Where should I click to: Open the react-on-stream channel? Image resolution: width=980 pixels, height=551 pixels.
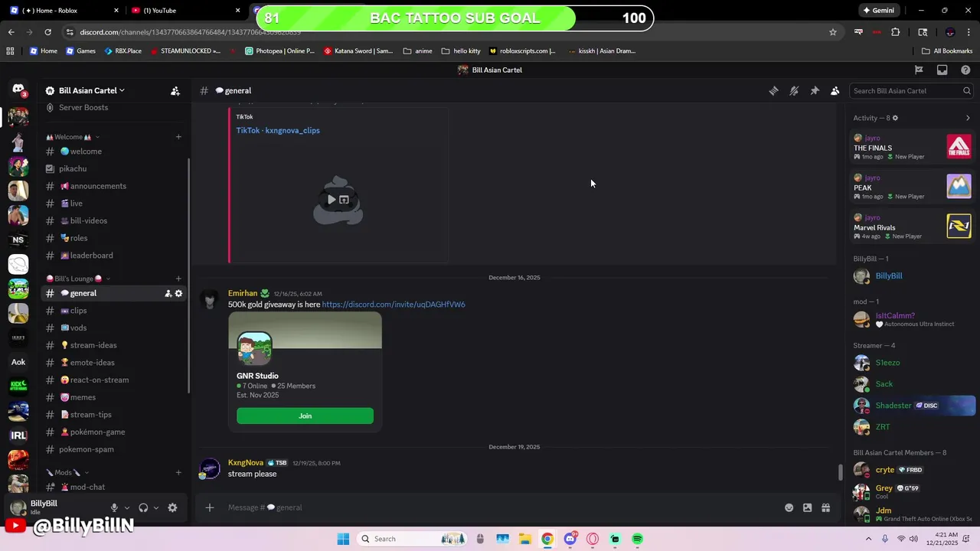click(x=113, y=380)
